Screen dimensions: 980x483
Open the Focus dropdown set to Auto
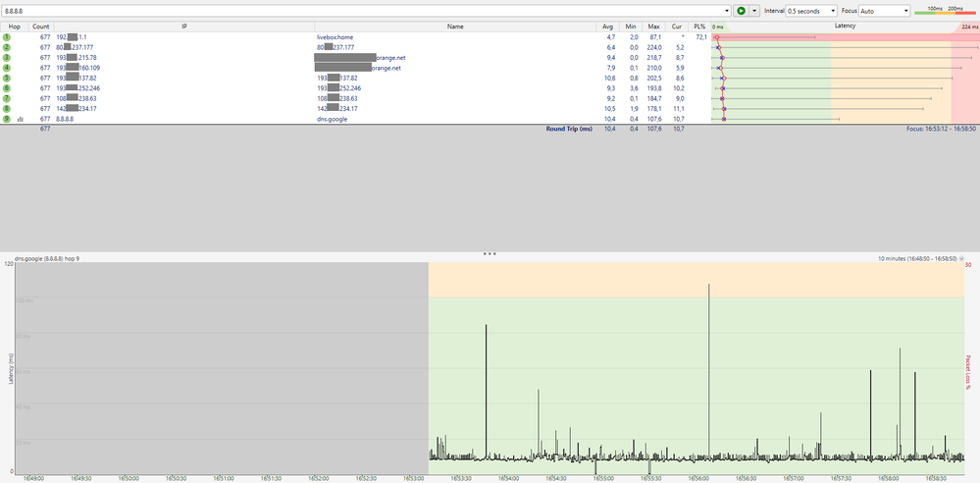(x=885, y=11)
